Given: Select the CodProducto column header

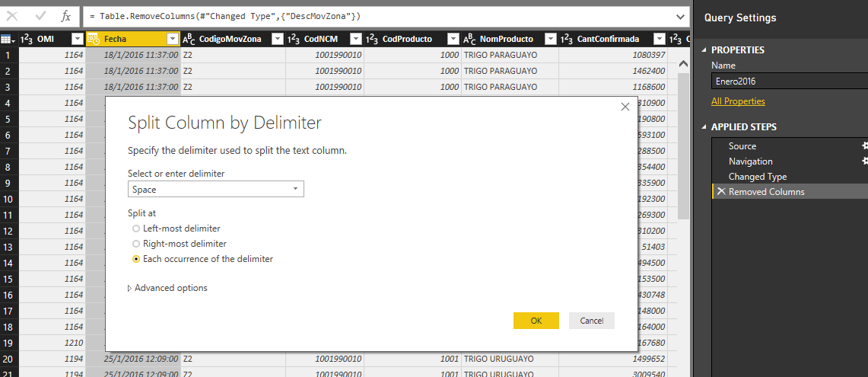Looking at the screenshot, I should click(x=412, y=39).
